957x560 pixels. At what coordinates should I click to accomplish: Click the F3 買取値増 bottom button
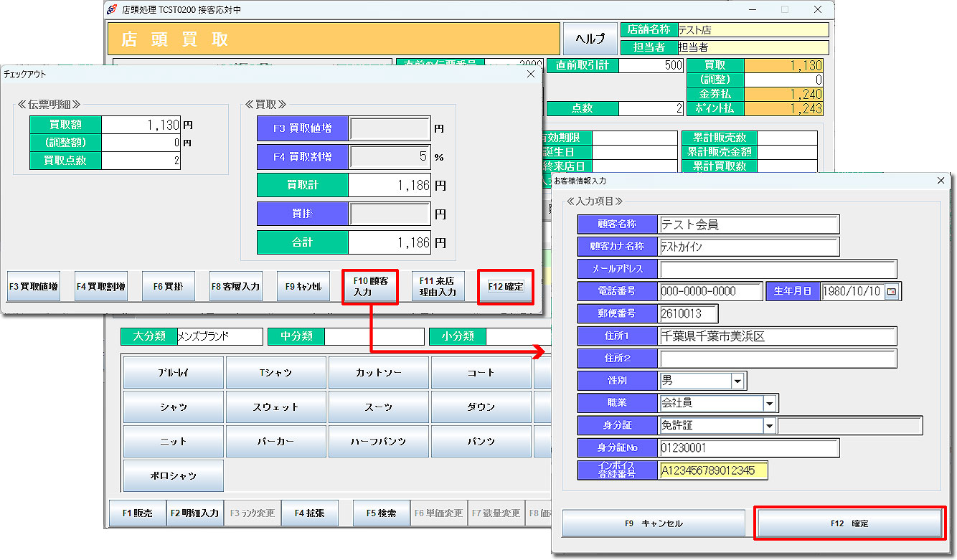pos(34,287)
